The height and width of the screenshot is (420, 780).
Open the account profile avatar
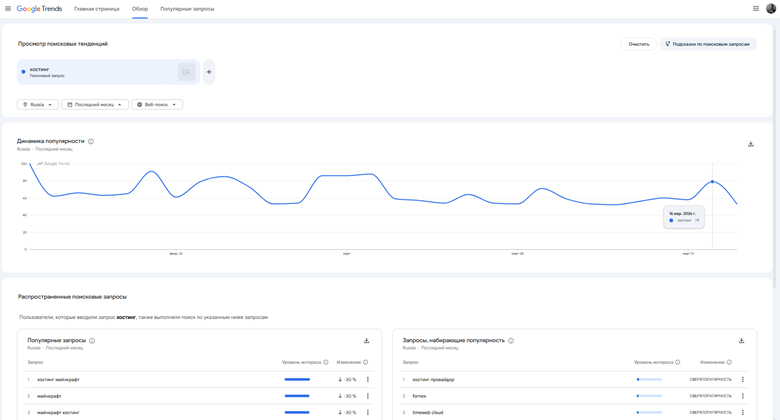[771, 8]
